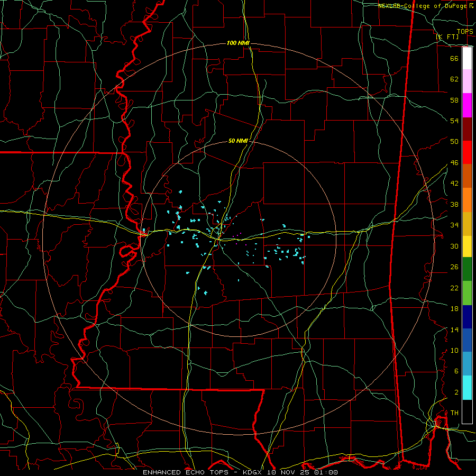Click the black TH legend block

click(467, 411)
